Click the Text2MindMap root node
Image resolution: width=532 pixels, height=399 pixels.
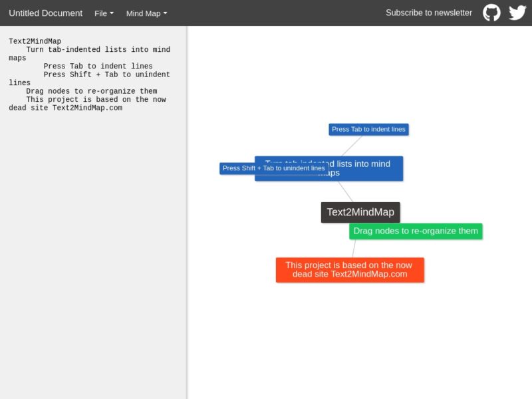(360, 211)
